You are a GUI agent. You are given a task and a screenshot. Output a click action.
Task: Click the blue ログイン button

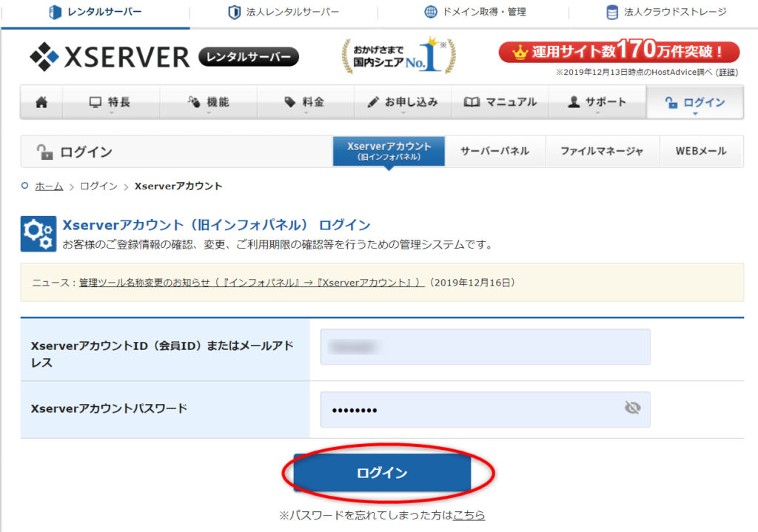[x=382, y=473]
